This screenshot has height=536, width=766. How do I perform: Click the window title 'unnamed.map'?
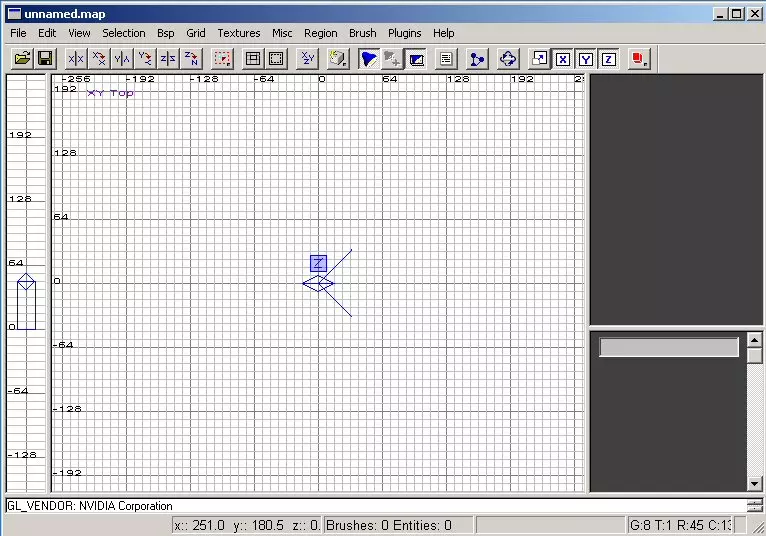(64, 14)
